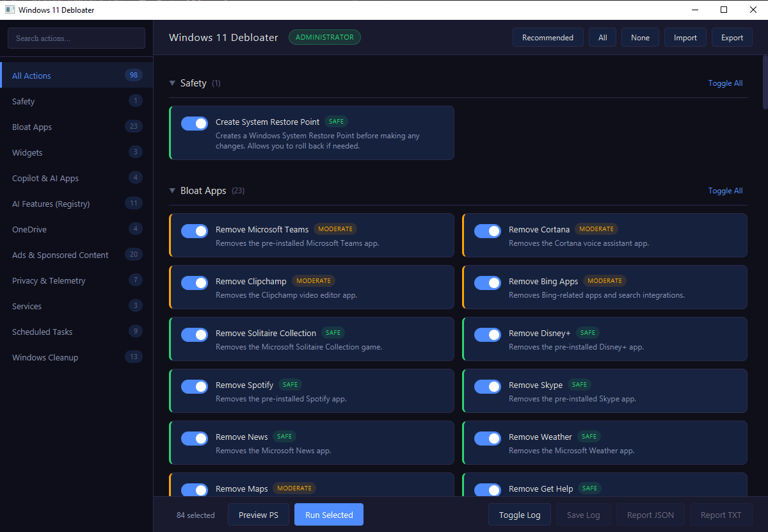
Task: Toggle Remove Clipchamp switch
Action: point(195,283)
